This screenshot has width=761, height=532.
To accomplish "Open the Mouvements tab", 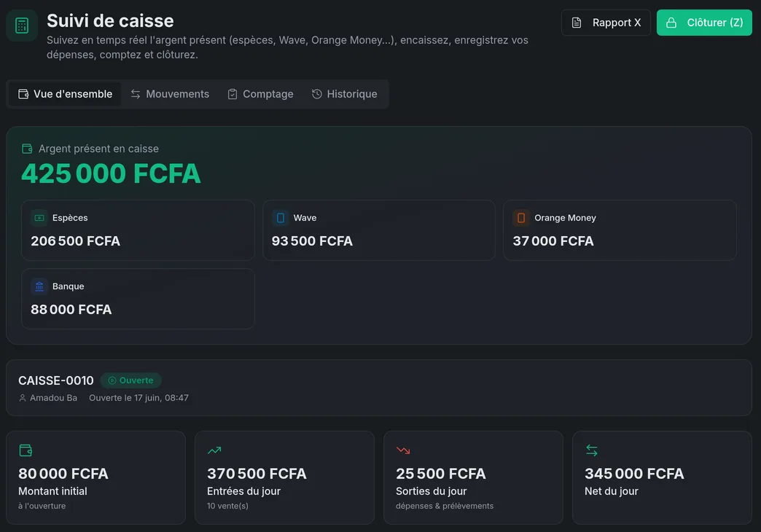I will (x=170, y=94).
